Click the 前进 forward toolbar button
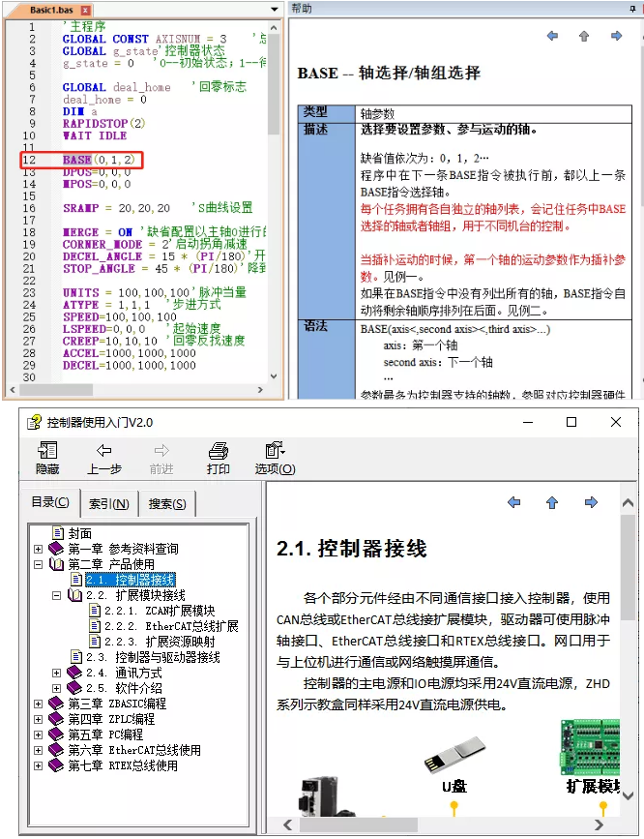 click(161, 458)
